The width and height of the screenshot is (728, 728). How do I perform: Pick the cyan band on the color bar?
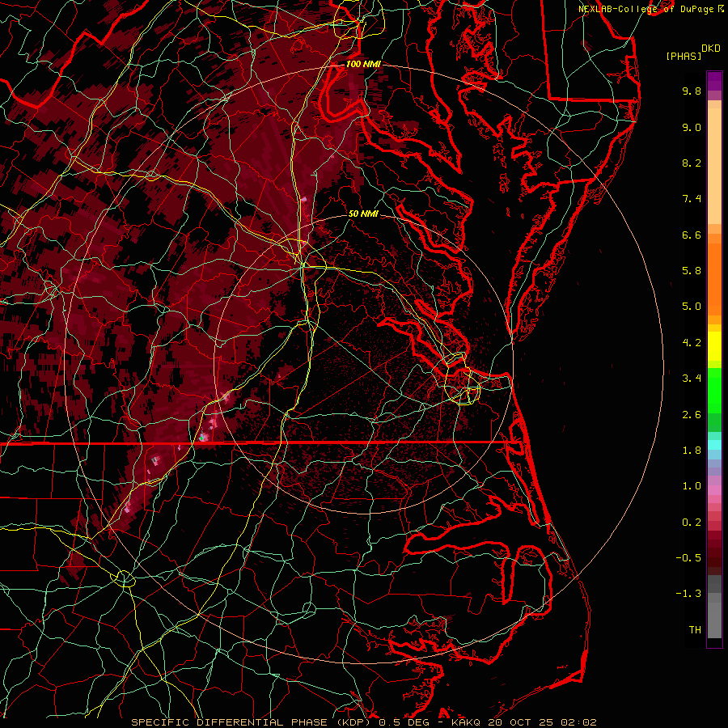[714, 445]
